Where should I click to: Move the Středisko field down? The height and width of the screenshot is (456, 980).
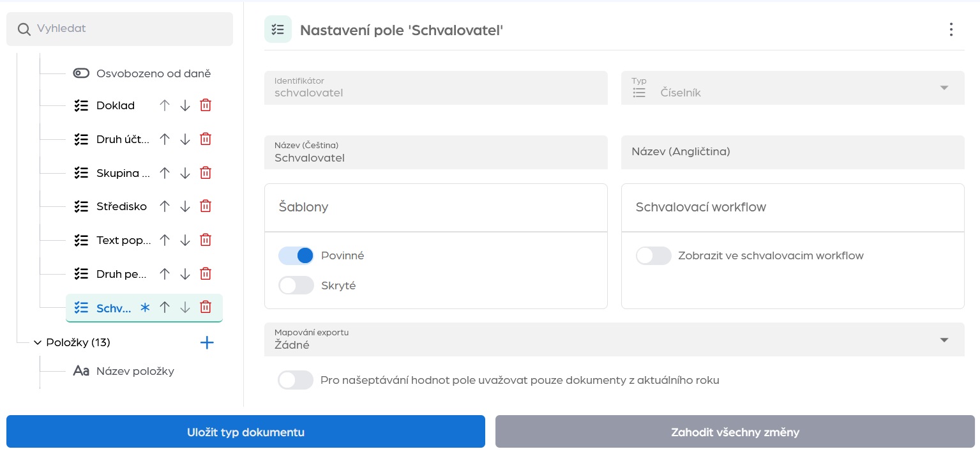(x=185, y=206)
